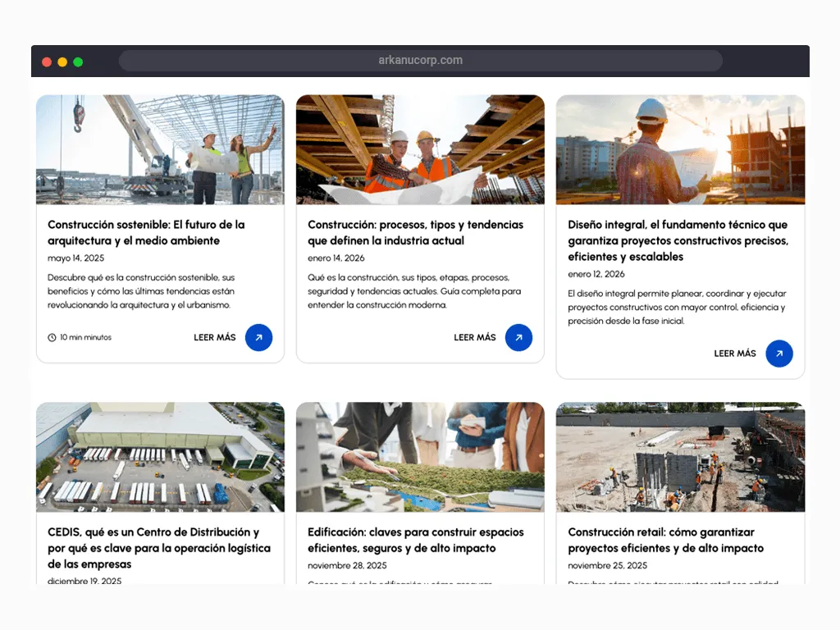Click the blue arrow icon on the Construcción sostenible card
Viewport: 840px width, 630px height.
pyautogui.click(x=258, y=337)
